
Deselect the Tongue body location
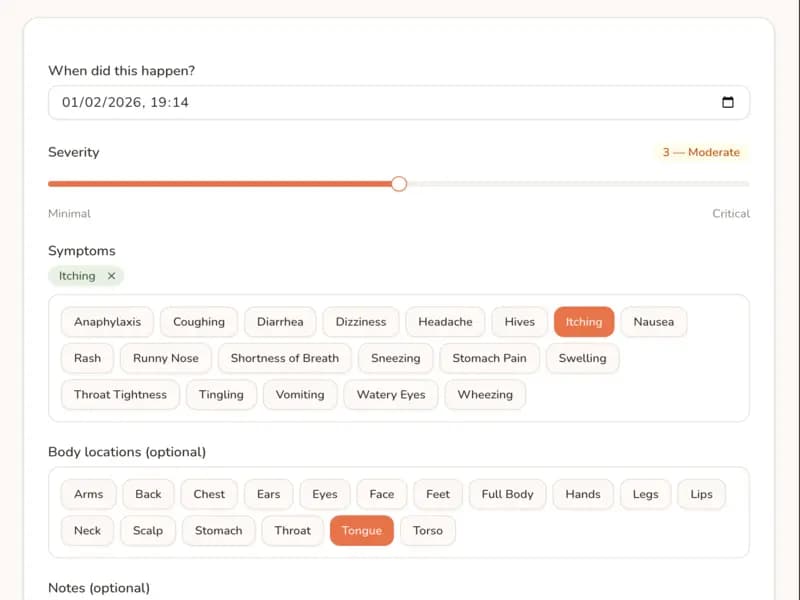(361, 530)
